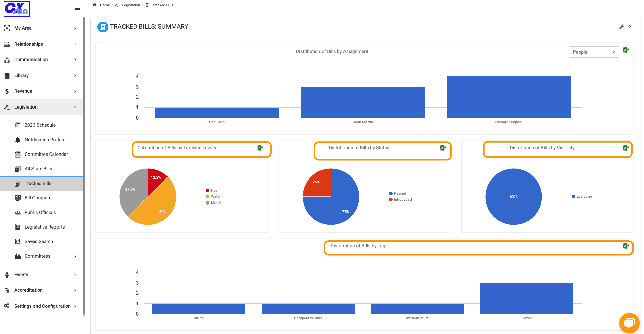Click the Tracked Bills summary header icon
The height and width of the screenshot is (334, 644).
coord(103,27)
